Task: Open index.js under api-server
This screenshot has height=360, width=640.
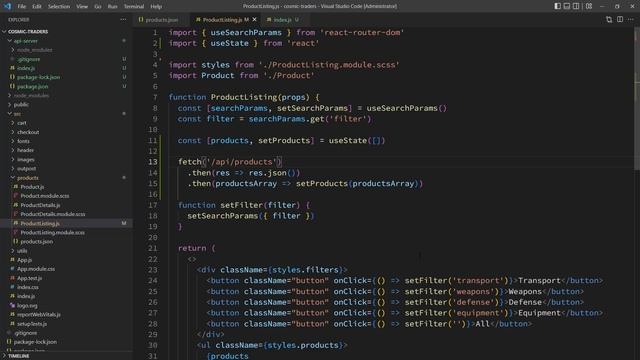Action: pyautogui.click(x=26, y=68)
